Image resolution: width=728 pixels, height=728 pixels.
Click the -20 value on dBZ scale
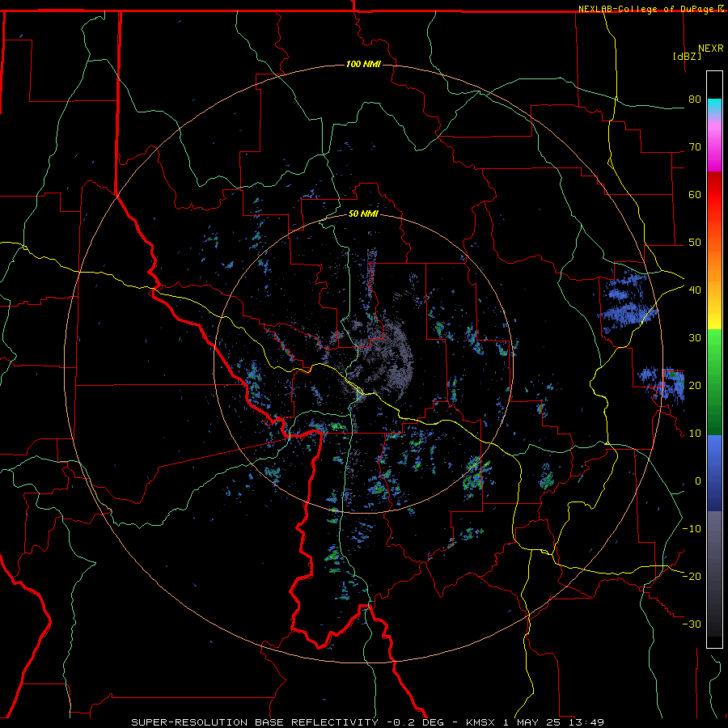692,577
